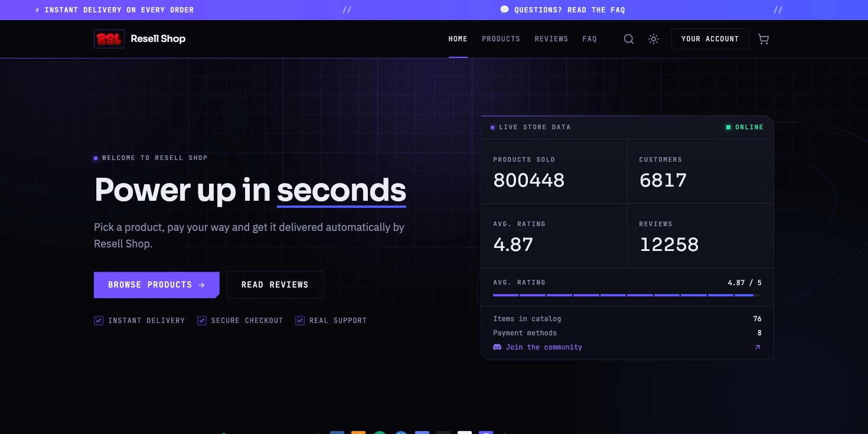
Task: Open the Reviews nav item
Action: (x=552, y=39)
